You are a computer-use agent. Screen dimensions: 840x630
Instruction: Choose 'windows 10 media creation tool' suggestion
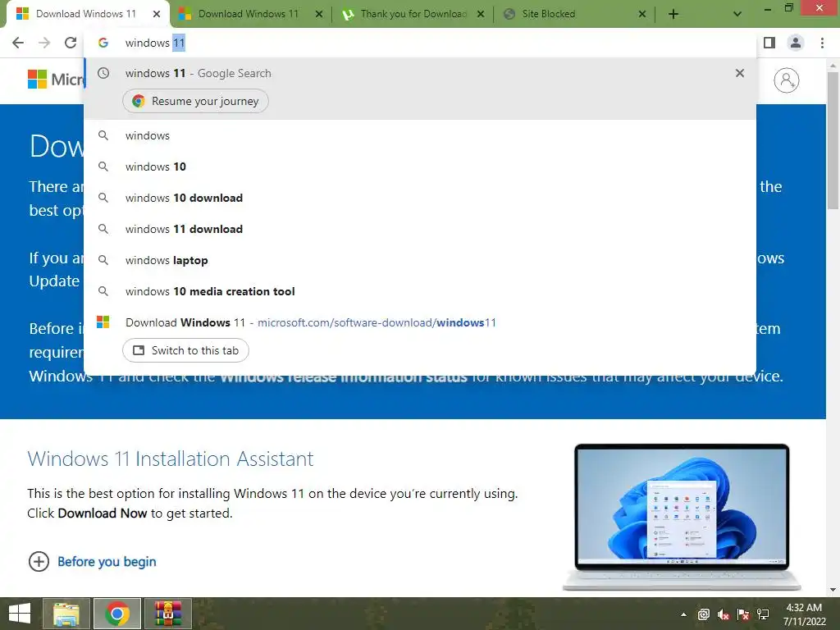pyautogui.click(x=420, y=291)
